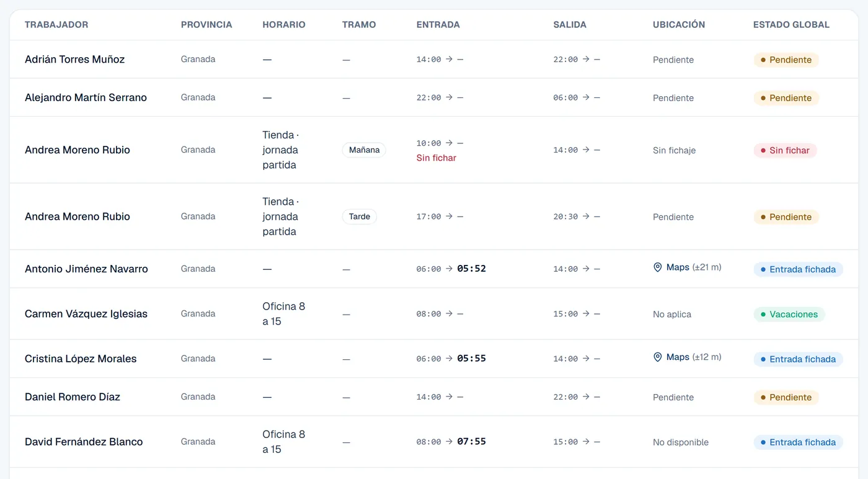Click Maps pin icon for Antonio Jiménez Navarro
This screenshot has width=868, height=479.
[x=658, y=267]
